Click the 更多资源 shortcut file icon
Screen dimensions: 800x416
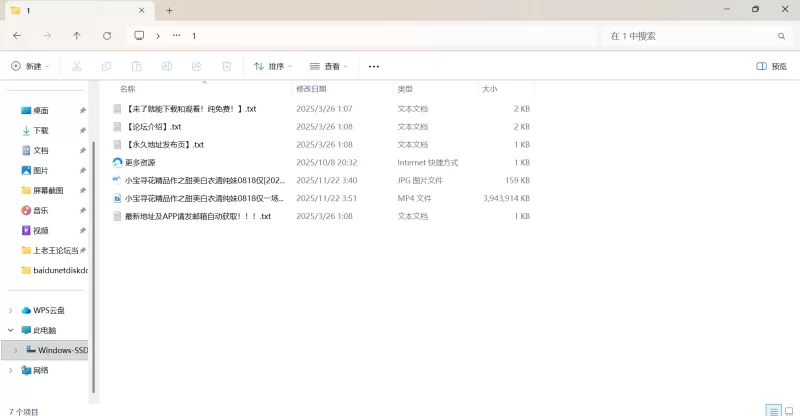pos(117,162)
